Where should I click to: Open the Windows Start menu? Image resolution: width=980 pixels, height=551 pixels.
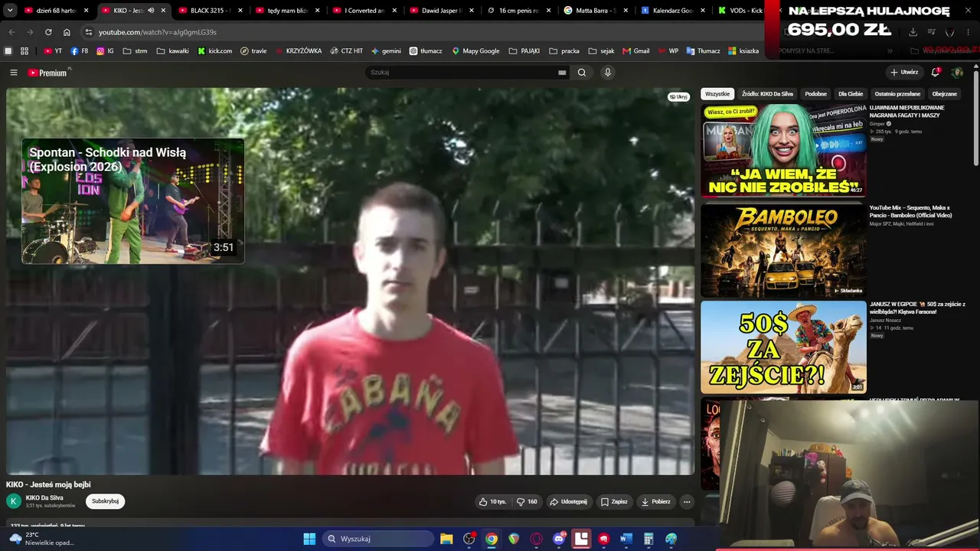309,539
